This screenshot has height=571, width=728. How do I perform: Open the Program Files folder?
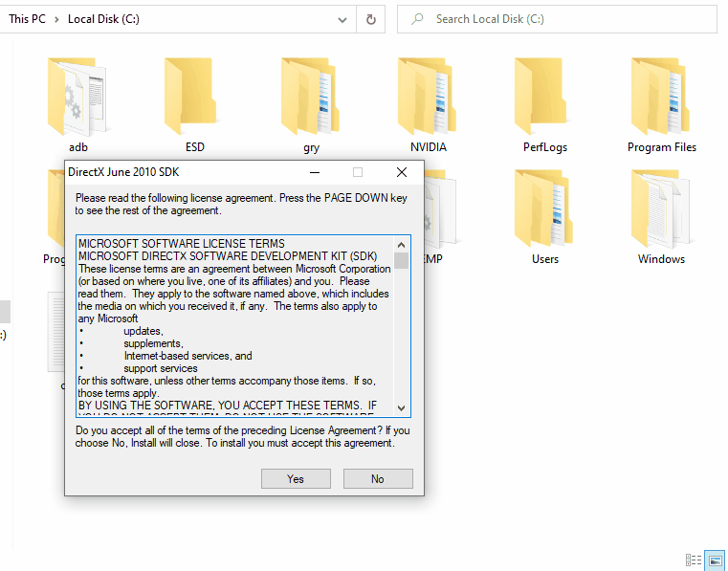click(x=661, y=99)
